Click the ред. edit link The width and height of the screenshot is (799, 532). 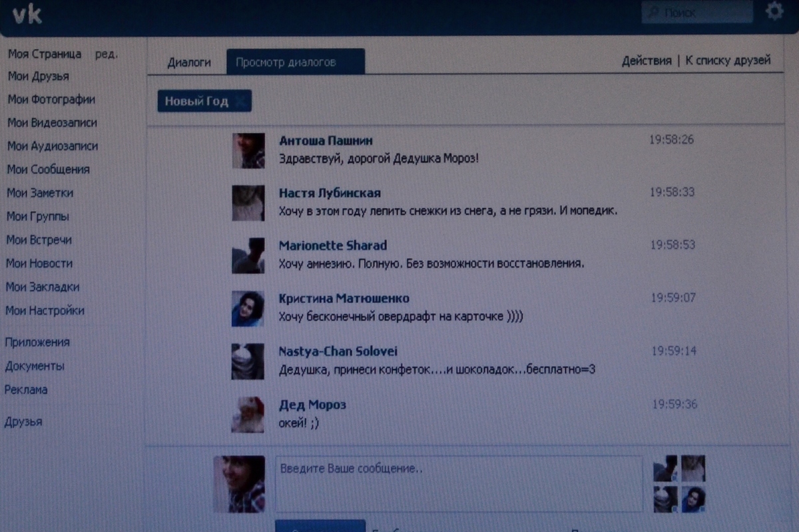[x=107, y=54]
